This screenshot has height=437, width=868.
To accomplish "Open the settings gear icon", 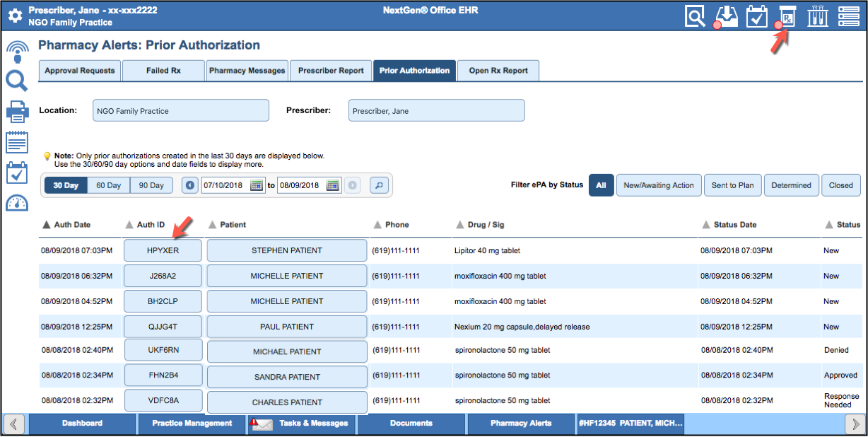I will (15, 16).
